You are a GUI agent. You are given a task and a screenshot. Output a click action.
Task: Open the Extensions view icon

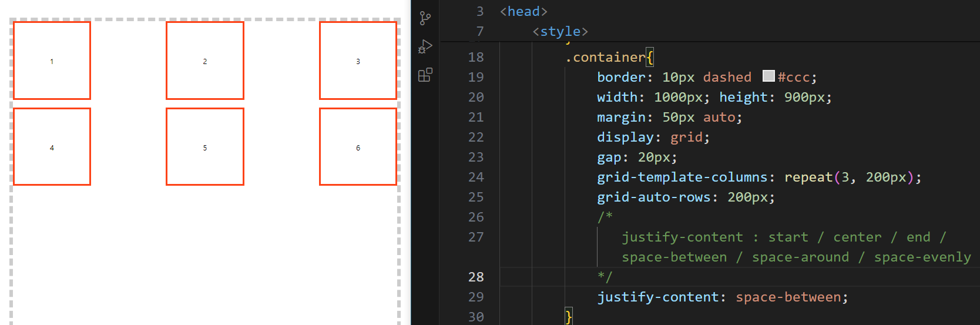tap(425, 75)
